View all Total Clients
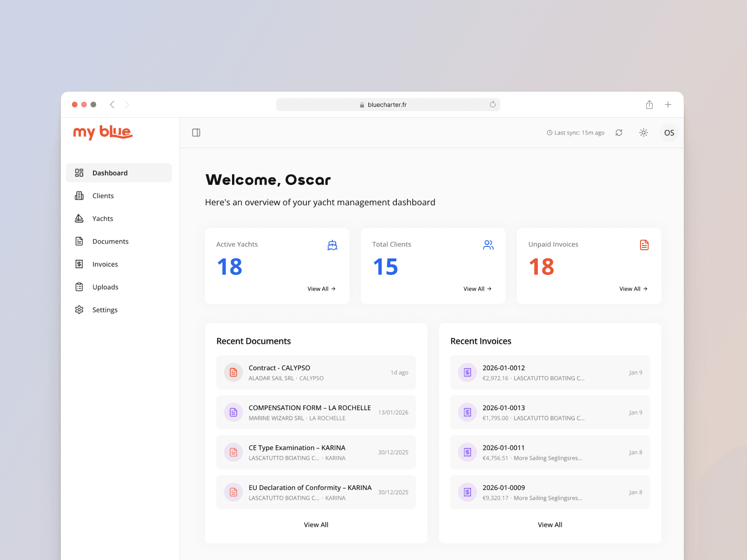 (477, 289)
